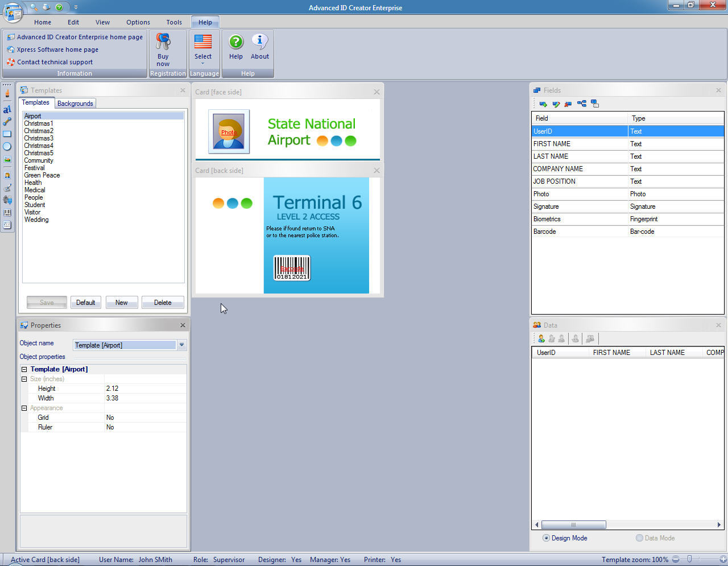Select the Ellipse shape tool
This screenshot has width=728, height=566.
click(7, 147)
